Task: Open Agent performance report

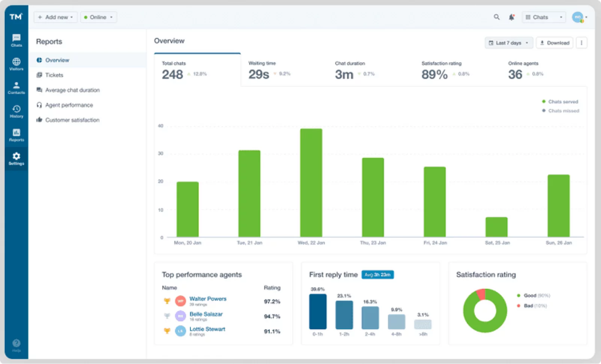Action: pyautogui.click(x=87, y=105)
